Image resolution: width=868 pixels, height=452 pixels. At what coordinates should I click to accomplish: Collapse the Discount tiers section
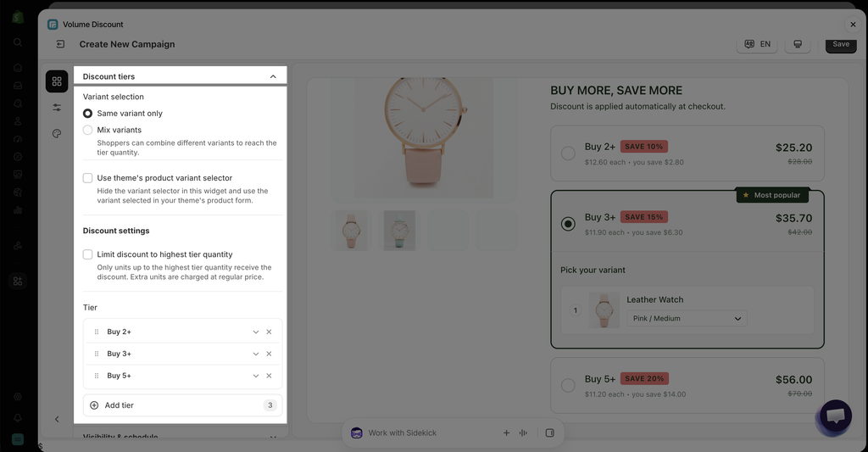click(x=273, y=76)
